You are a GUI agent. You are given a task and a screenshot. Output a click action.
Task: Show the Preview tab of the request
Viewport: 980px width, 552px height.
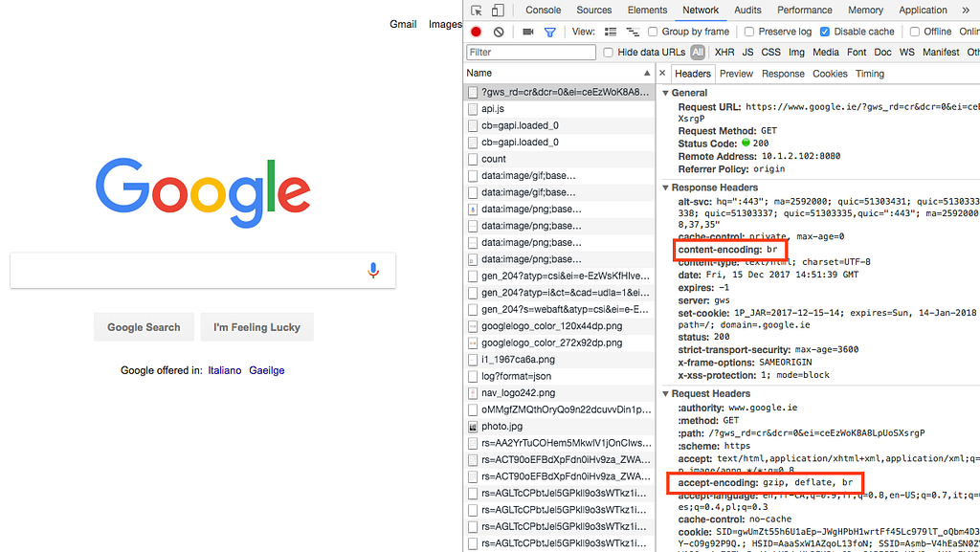tap(736, 74)
